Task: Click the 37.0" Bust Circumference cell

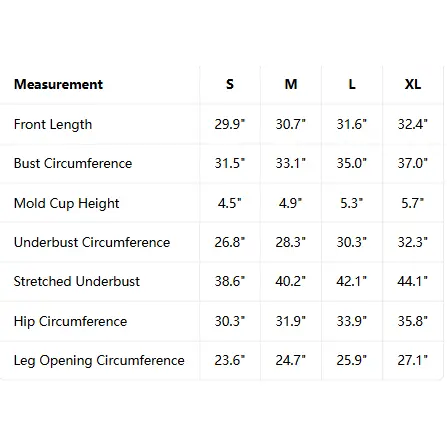Action: (413, 163)
